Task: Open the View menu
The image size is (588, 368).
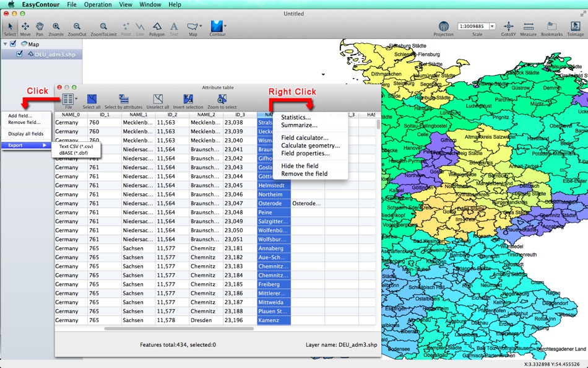Action: pos(125,4)
